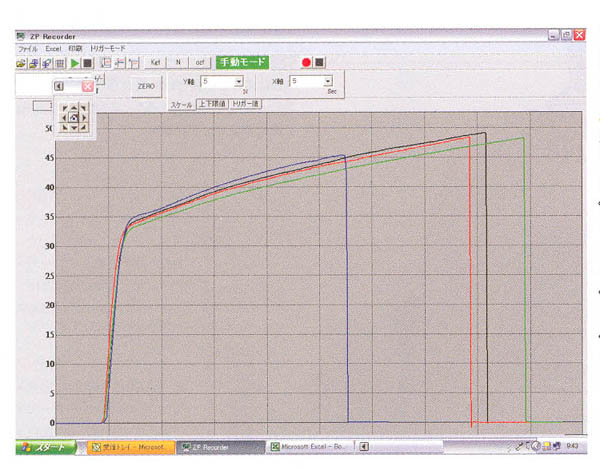Open the Y-axis scale dropdown
Image resolution: width=600 pixels, height=470 pixels.
pyautogui.click(x=239, y=80)
